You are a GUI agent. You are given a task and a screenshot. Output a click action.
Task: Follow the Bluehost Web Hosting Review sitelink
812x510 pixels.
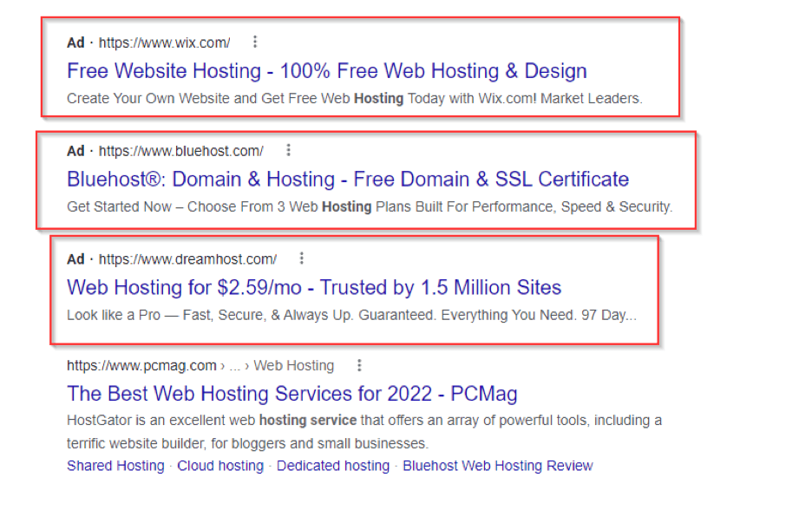(498, 466)
